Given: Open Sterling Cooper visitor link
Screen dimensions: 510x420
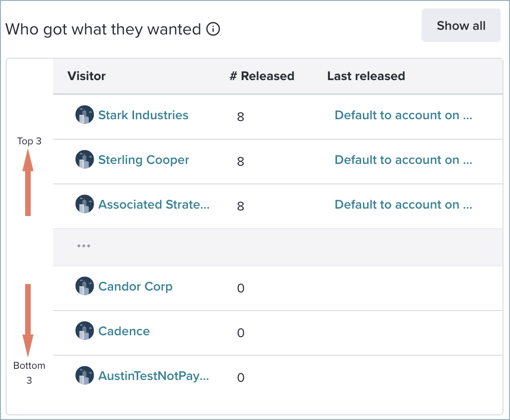Looking at the screenshot, I should click(143, 160).
